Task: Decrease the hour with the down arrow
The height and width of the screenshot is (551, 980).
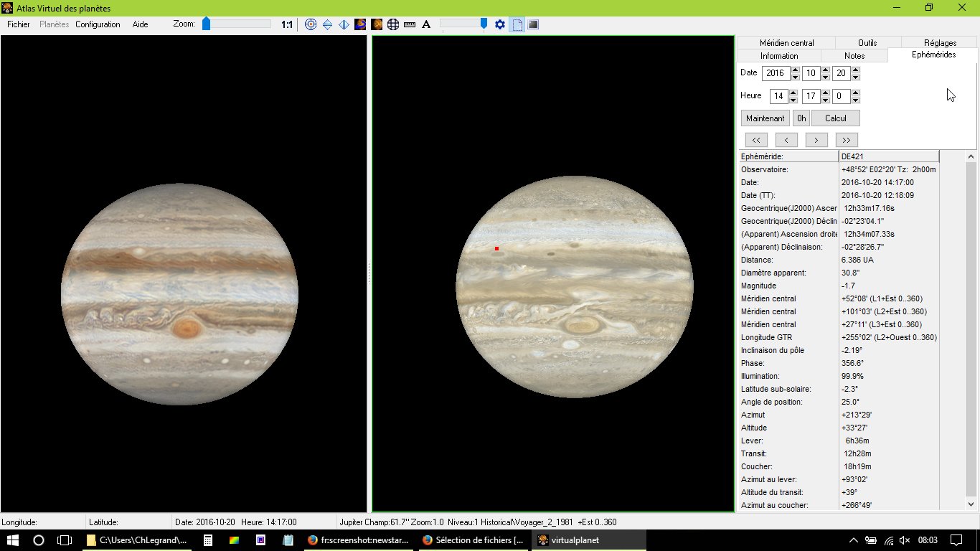Action: (793, 100)
